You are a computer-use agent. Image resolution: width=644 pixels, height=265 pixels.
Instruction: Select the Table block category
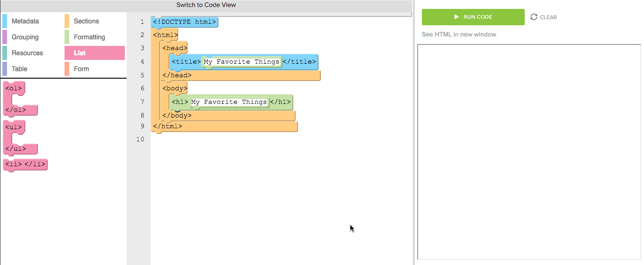[20, 69]
